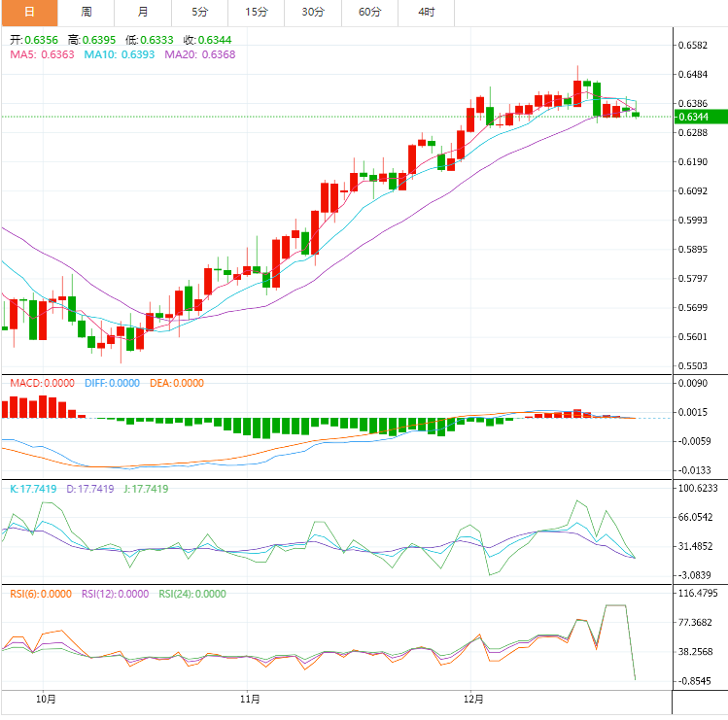Click the 开:0.6356 open price value

pos(34,41)
